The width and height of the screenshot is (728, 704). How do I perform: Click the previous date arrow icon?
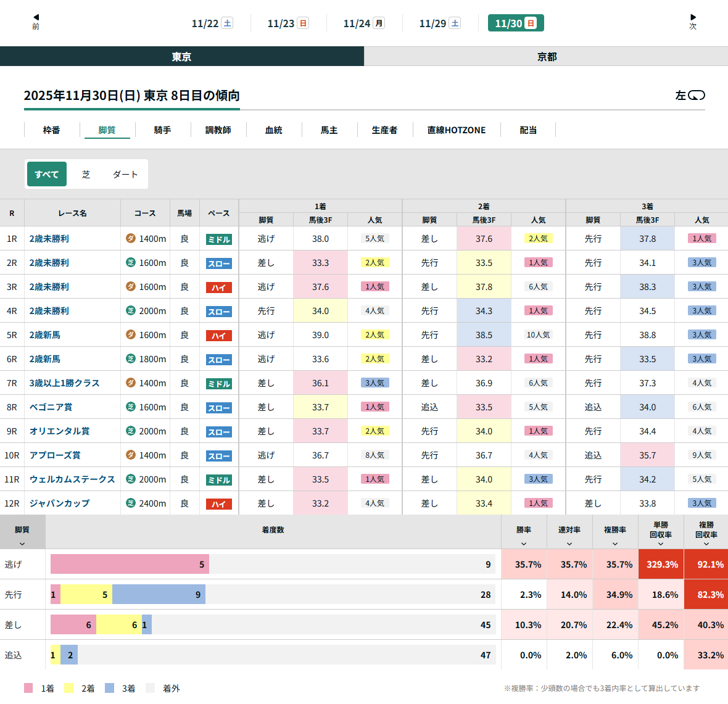36,18
